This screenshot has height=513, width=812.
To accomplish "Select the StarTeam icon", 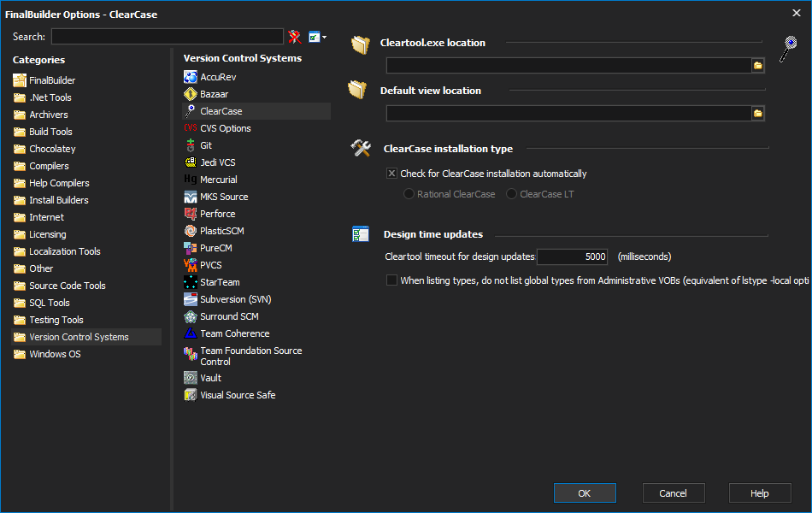I will click(x=191, y=282).
